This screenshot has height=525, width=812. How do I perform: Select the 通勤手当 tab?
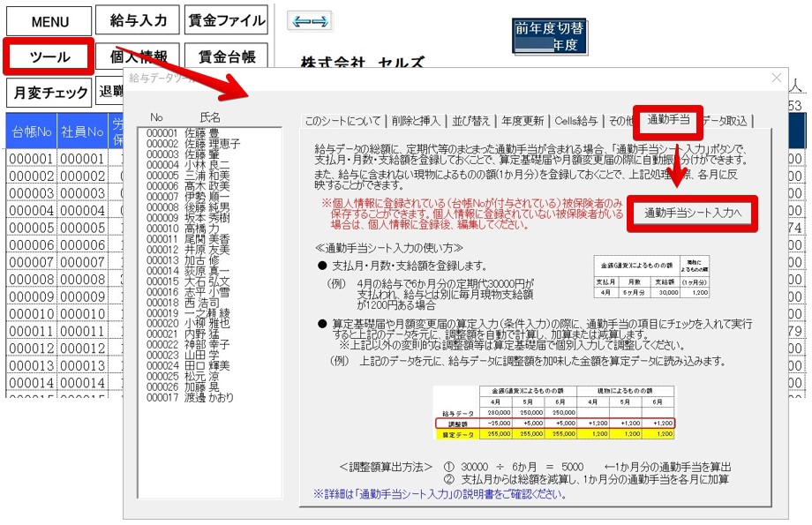pyautogui.click(x=668, y=120)
